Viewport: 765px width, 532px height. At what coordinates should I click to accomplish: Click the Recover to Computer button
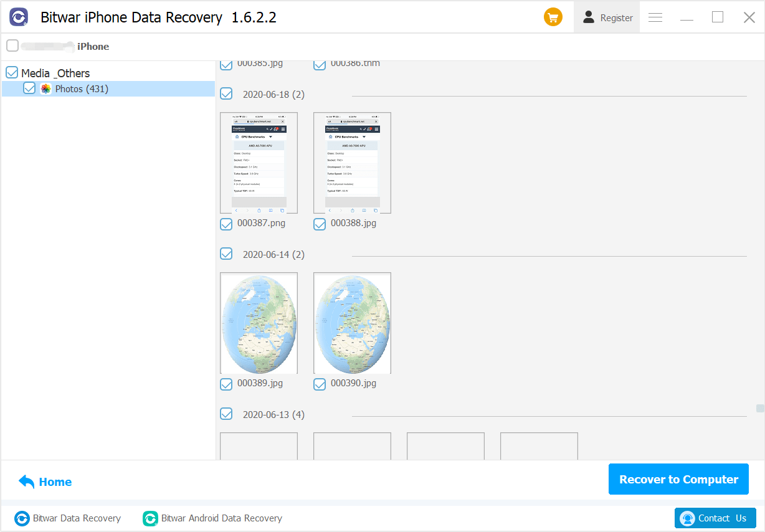(678, 479)
